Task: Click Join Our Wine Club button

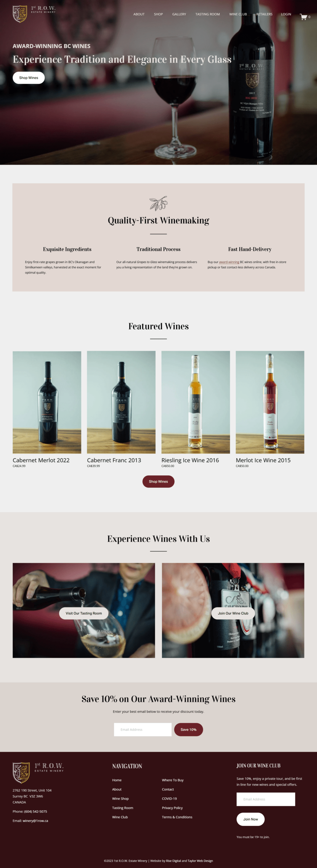Action: (x=233, y=613)
